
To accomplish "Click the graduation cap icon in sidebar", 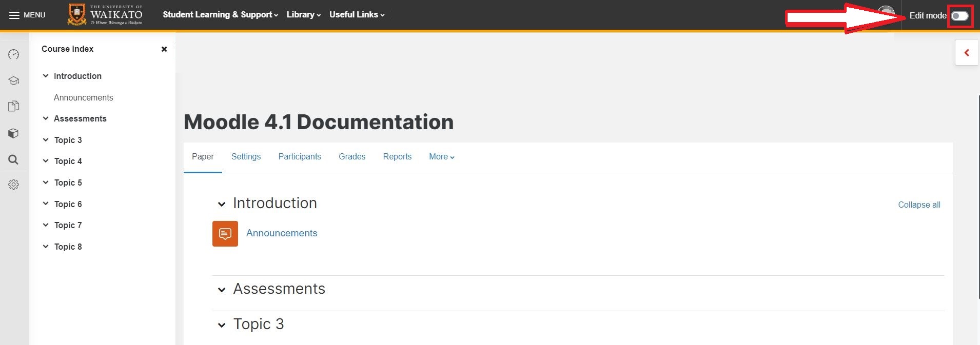I will point(14,80).
